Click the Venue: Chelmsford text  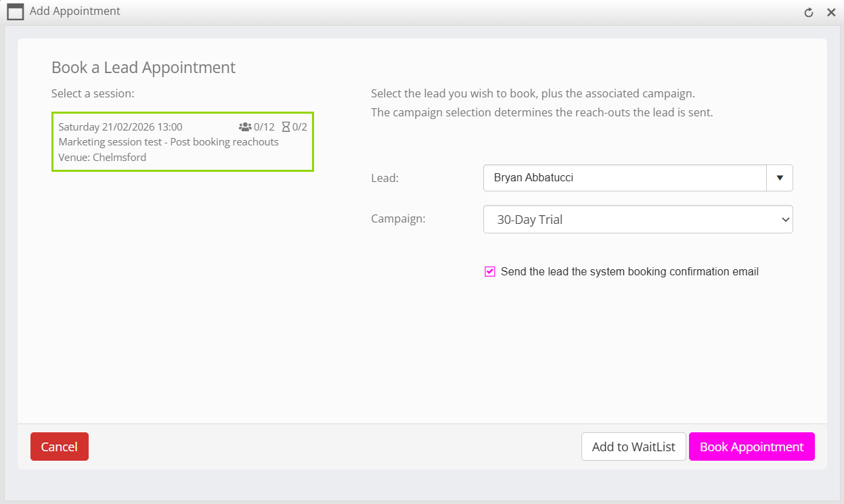coord(102,158)
